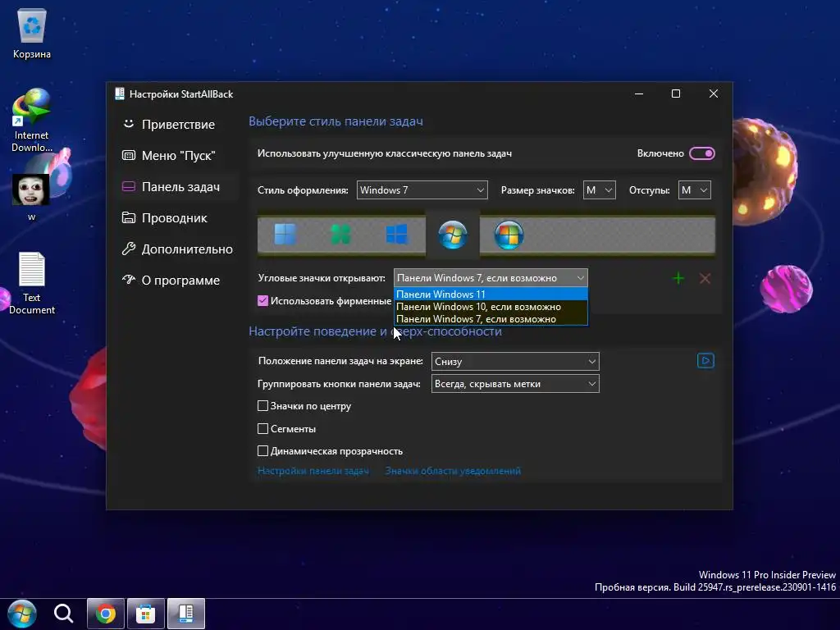This screenshot has height=630, width=840.
Task: Open taskbar position 'Снизу' dropdown
Action: [x=515, y=361]
